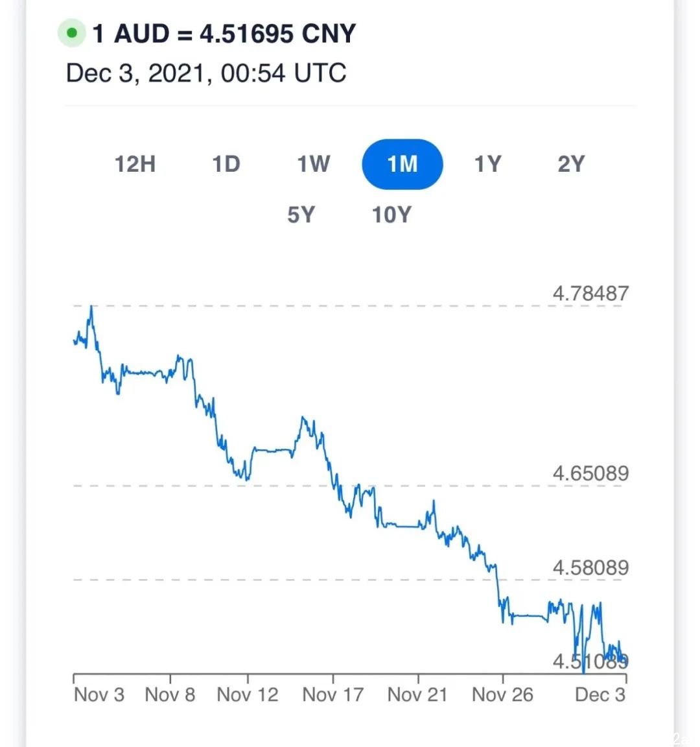
Task: Click the Dec 3 end date marker
Action: [600, 694]
